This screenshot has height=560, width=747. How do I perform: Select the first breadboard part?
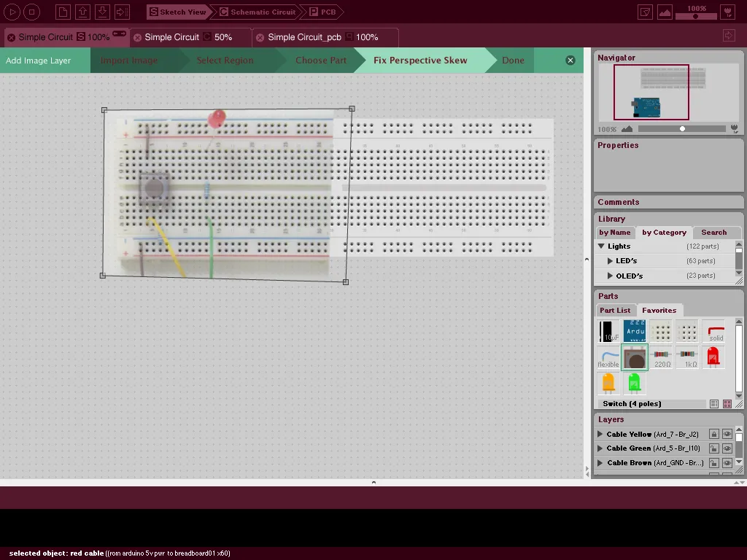(661, 331)
